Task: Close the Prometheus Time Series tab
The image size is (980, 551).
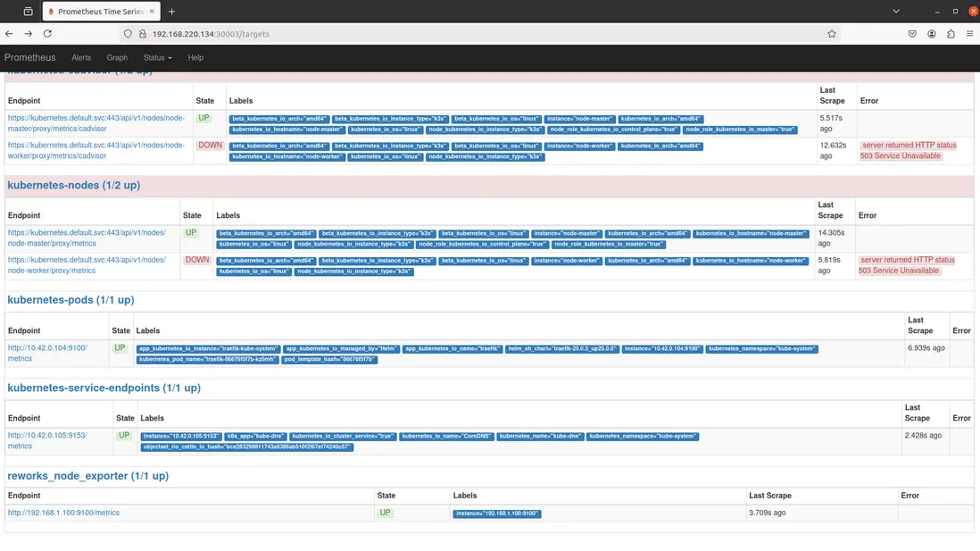Action: click(152, 12)
